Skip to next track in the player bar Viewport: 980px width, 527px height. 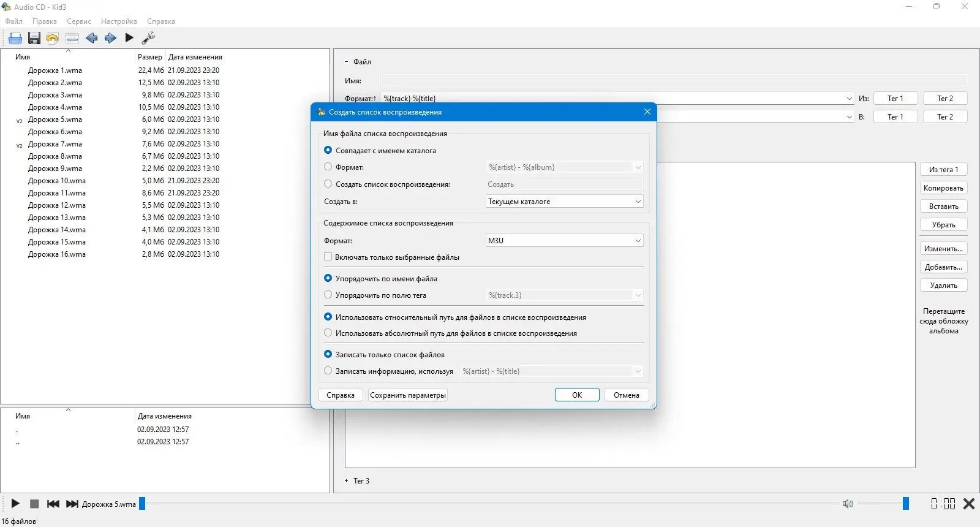(x=72, y=504)
